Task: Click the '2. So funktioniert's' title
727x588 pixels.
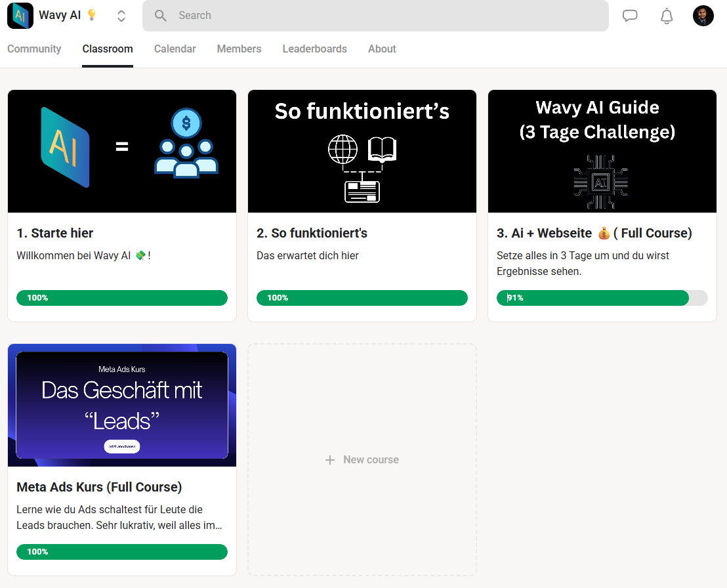Action: [312, 233]
